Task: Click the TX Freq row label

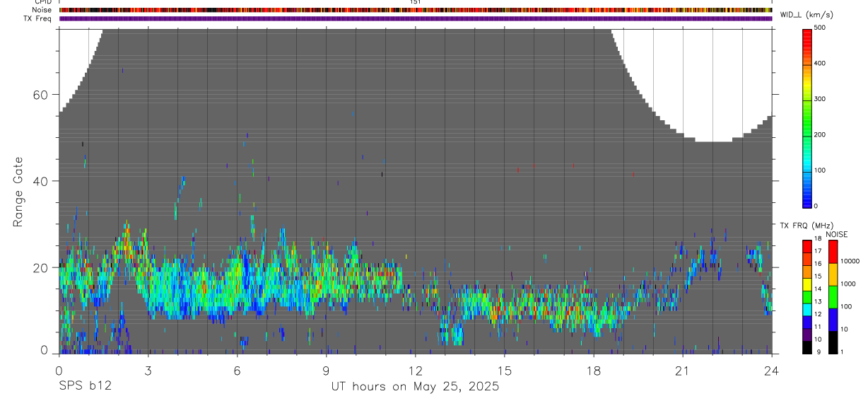Action: click(39, 18)
